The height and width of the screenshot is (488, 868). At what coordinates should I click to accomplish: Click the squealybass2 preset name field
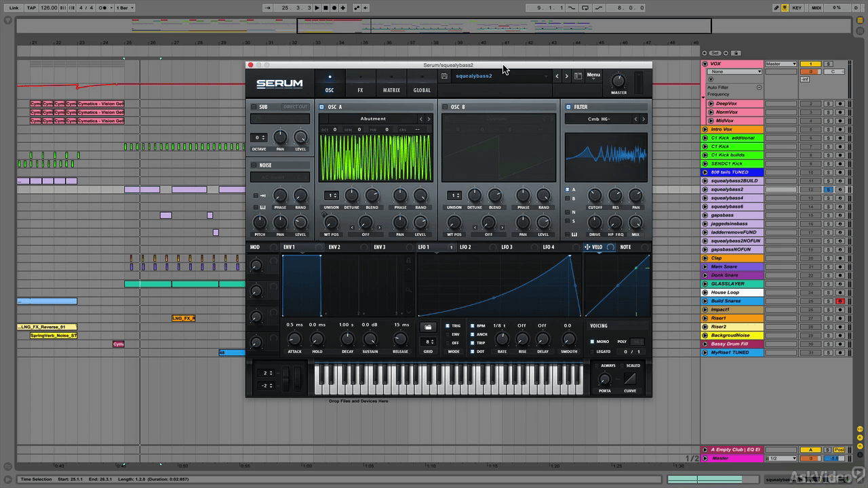500,76
